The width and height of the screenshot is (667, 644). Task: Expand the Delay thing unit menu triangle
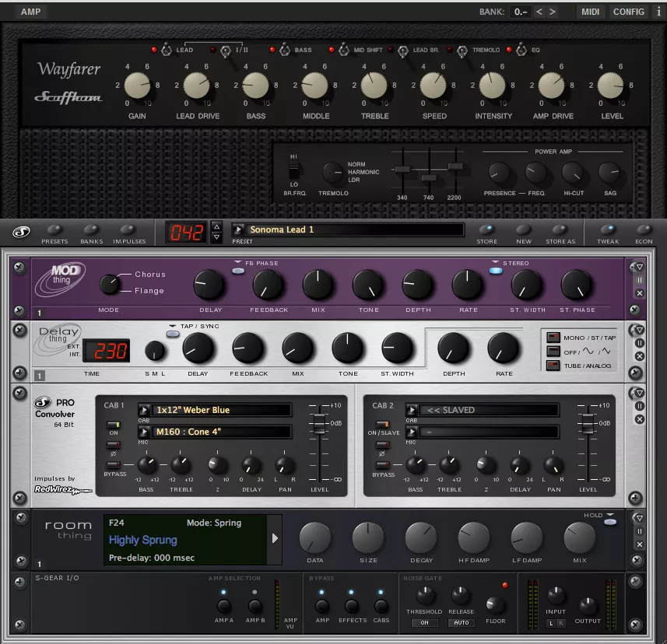pos(639,330)
